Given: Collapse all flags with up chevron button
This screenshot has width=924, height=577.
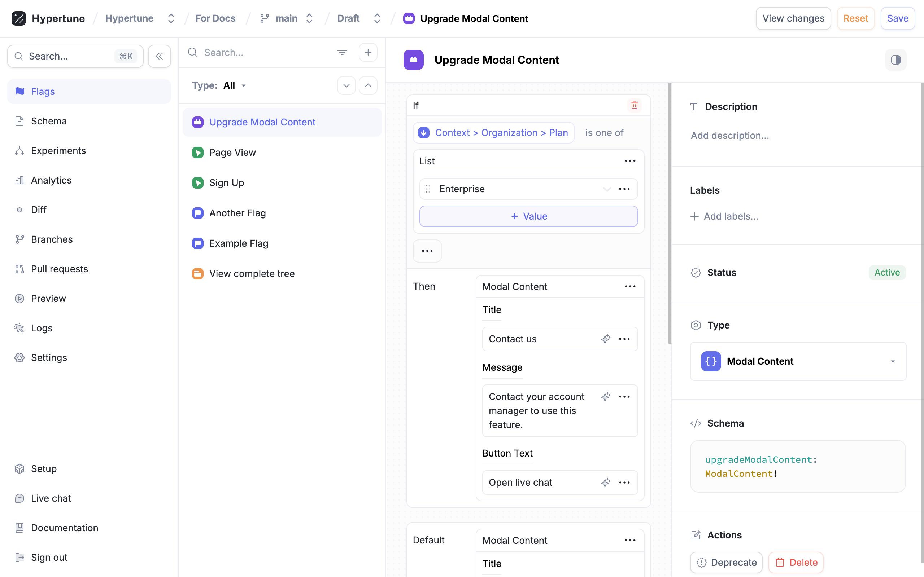Looking at the screenshot, I should [x=368, y=85].
